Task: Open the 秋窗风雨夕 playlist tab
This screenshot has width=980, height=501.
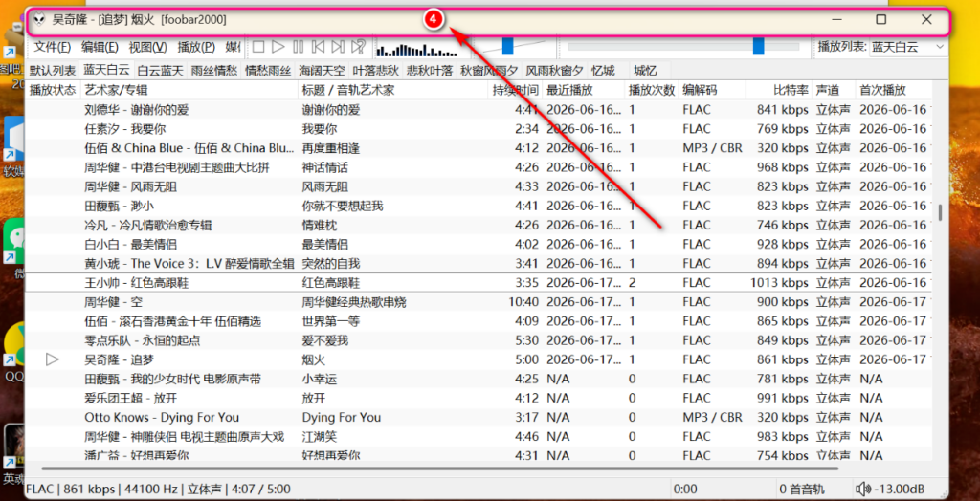Action: 489,70
